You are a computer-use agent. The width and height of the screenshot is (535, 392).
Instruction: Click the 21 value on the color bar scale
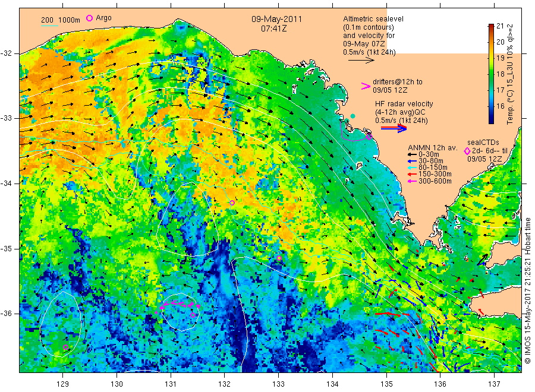click(500, 26)
